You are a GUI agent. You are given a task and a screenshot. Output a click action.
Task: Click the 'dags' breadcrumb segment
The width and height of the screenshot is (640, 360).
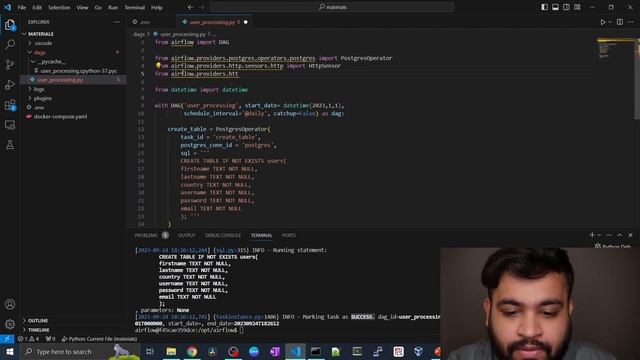coord(139,34)
